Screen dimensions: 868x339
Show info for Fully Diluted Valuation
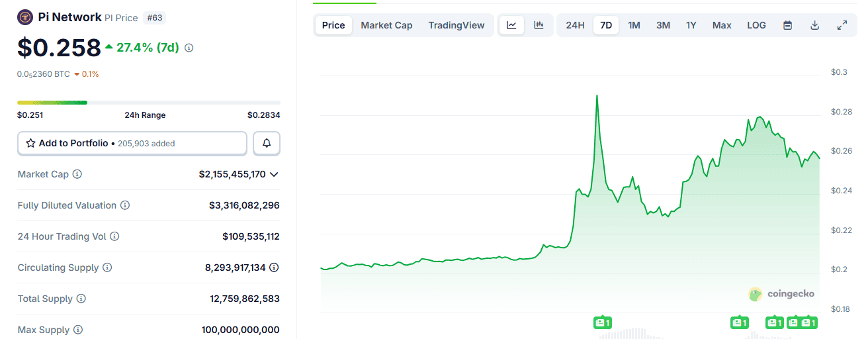point(125,205)
